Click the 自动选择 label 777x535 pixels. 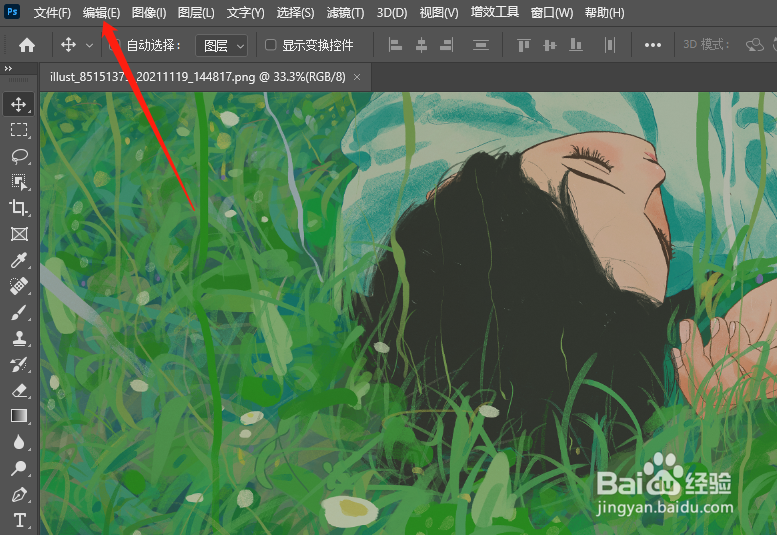pyautogui.click(x=153, y=45)
